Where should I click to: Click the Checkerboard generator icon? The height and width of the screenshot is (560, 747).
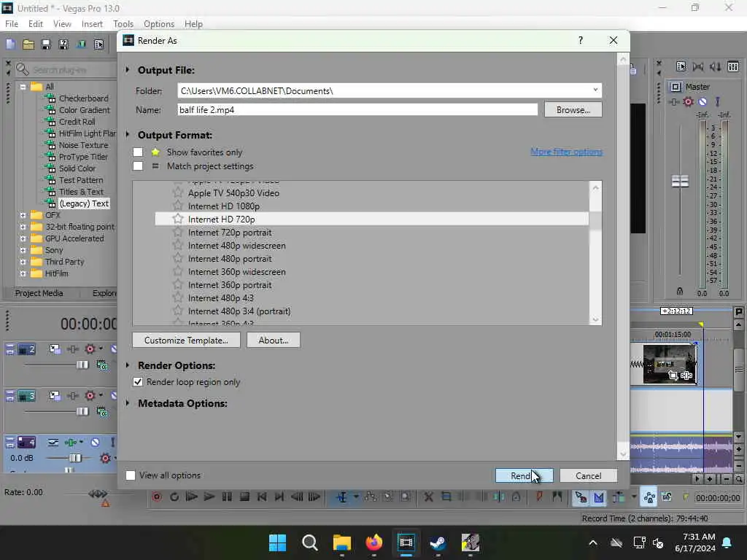coord(50,98)
